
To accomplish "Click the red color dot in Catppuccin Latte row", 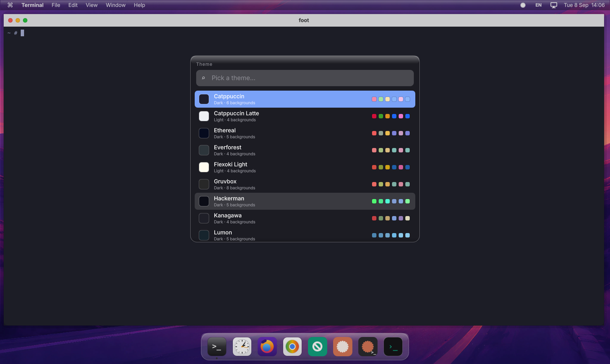I will click(x=374, y=116).
